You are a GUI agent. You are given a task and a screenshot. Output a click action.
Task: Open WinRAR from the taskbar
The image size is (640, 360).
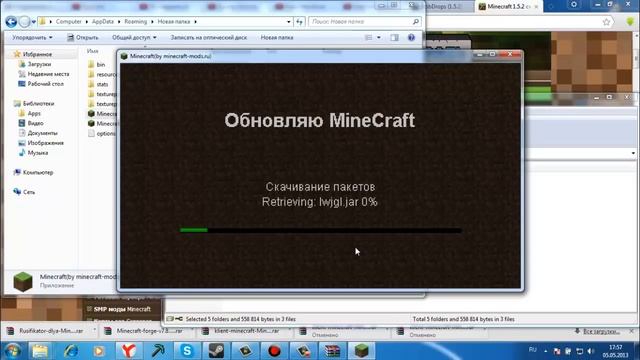333,351
